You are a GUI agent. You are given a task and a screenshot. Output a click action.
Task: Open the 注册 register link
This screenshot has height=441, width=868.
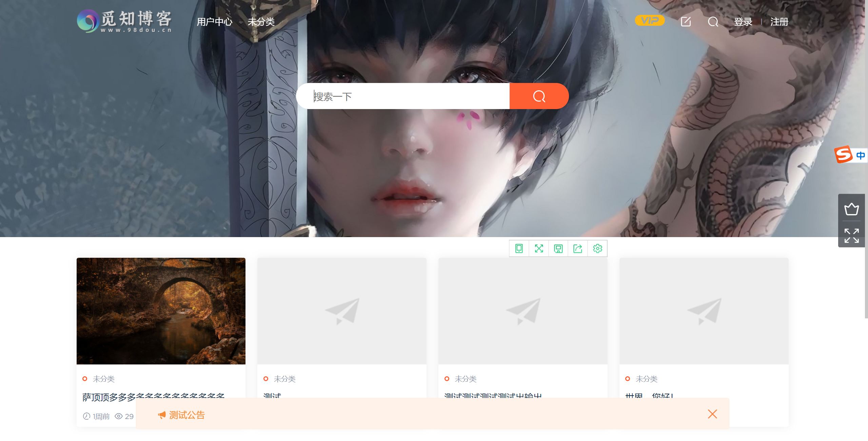point(779,22)
